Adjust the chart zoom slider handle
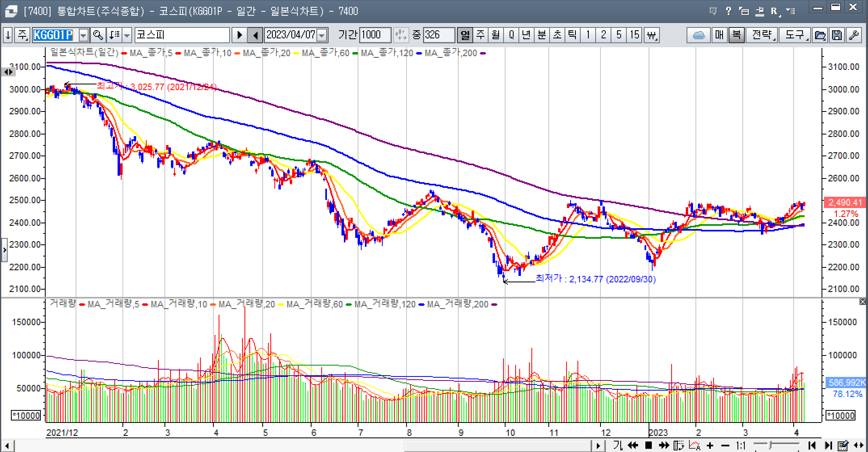Screen dimensions: 868x452 [x=771, y=445]
